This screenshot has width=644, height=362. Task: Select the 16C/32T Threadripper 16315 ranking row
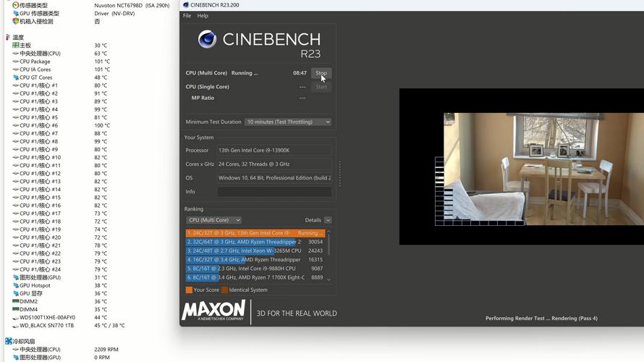pos(255,260)
